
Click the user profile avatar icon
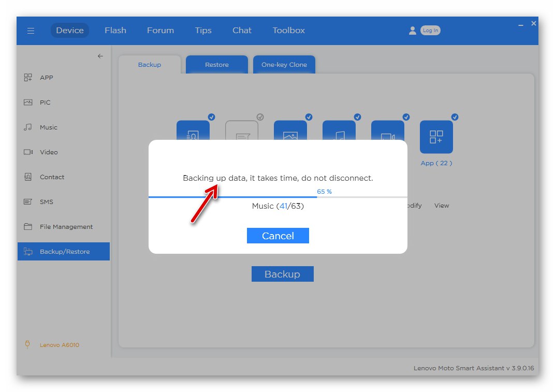point(412,31)
